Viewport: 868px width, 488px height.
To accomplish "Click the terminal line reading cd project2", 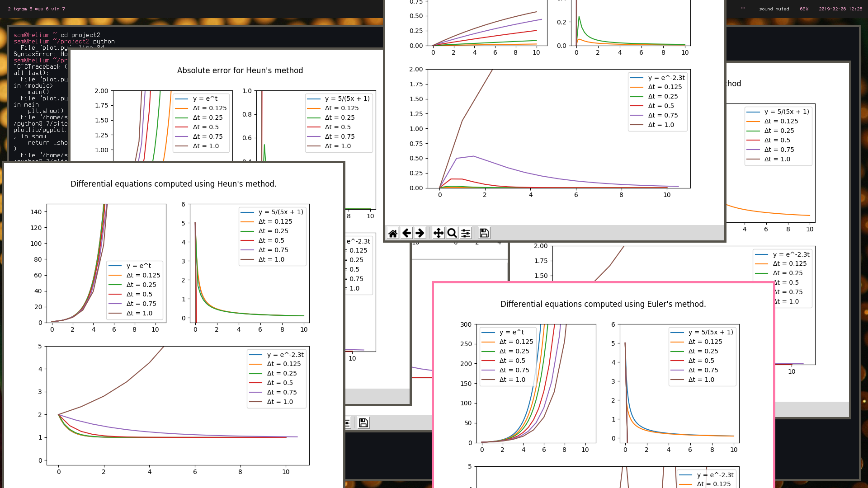I will 80,35.
